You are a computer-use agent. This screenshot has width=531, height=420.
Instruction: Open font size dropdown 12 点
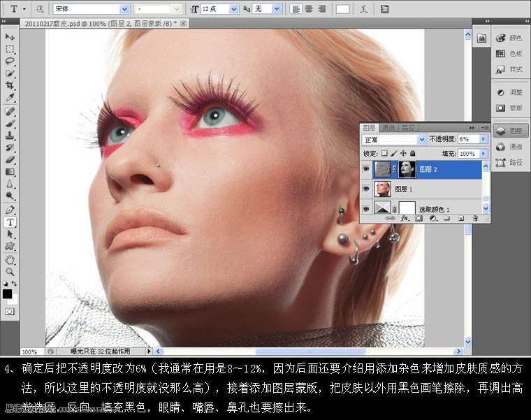(233, 9)
